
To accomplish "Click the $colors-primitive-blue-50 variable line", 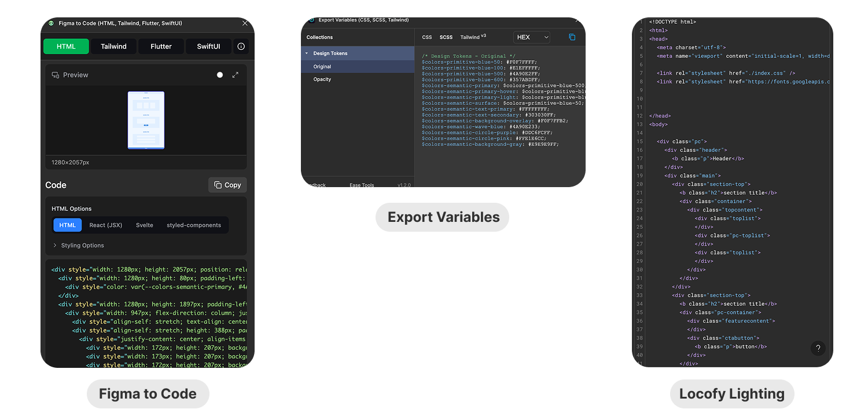I will pos(479,62).
